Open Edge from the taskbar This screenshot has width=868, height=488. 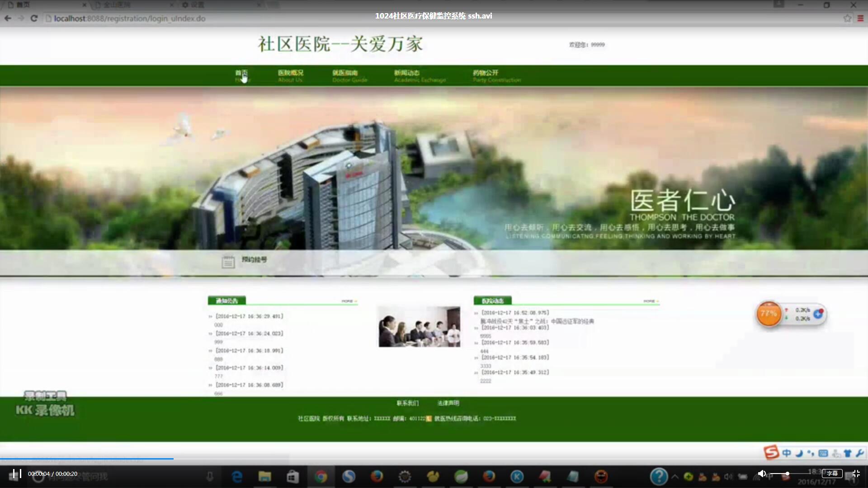237,477
